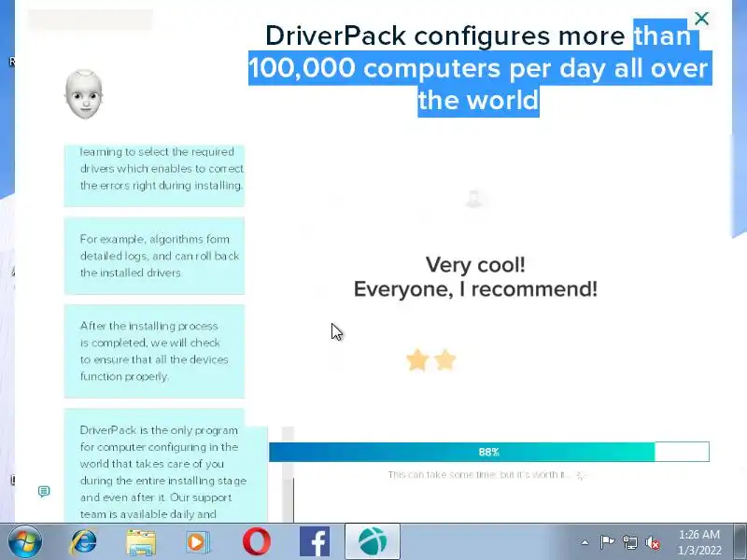Open Windows Explorer folder icon on taskbar
Viewport: 747px width, 560px height.
[x=141, y=542]
